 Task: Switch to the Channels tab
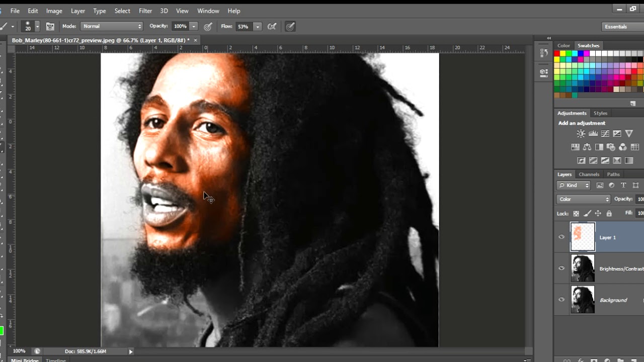coord(589,174)
